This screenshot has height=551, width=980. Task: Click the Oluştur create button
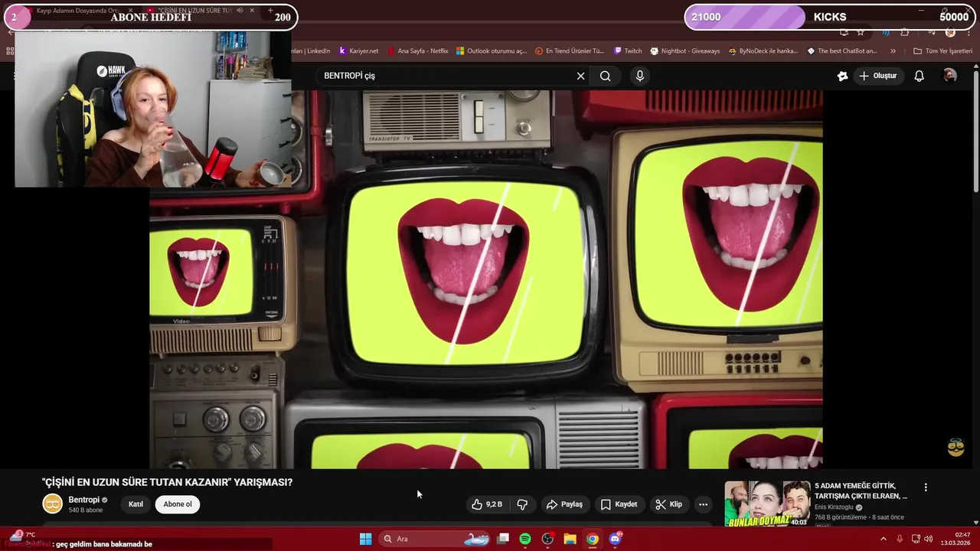pos(877,76)
